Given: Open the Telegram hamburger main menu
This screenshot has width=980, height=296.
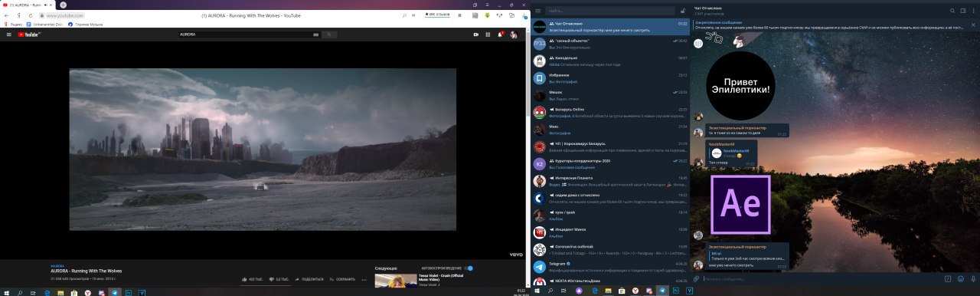Looking at the screenshot, I should tap(539, 11).
